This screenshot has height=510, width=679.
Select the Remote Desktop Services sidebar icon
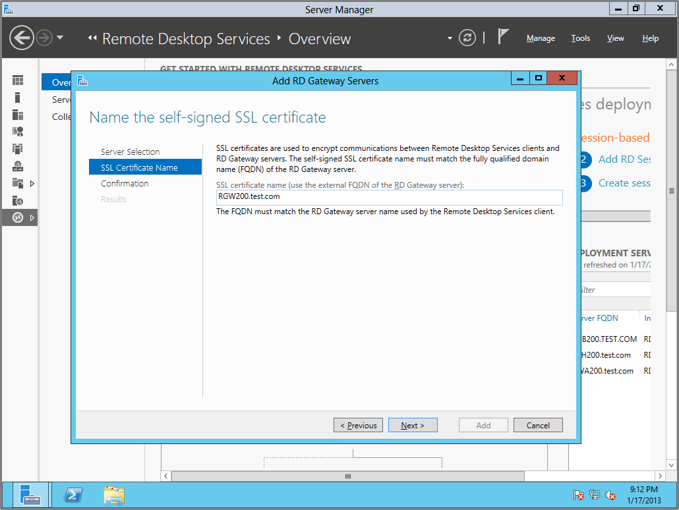coord(18,217)
